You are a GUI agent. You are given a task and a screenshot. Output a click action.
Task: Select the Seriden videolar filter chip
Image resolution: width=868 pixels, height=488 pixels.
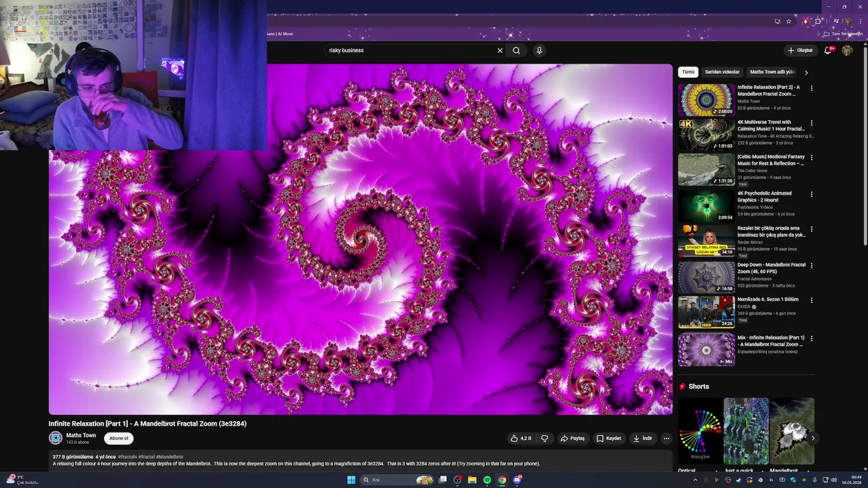coord(722,72)
